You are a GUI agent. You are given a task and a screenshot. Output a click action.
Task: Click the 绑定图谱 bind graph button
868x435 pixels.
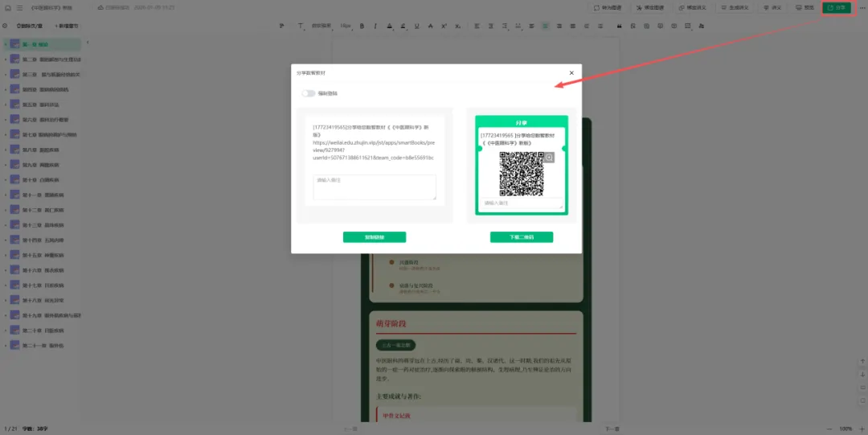[x=650, y=8]
